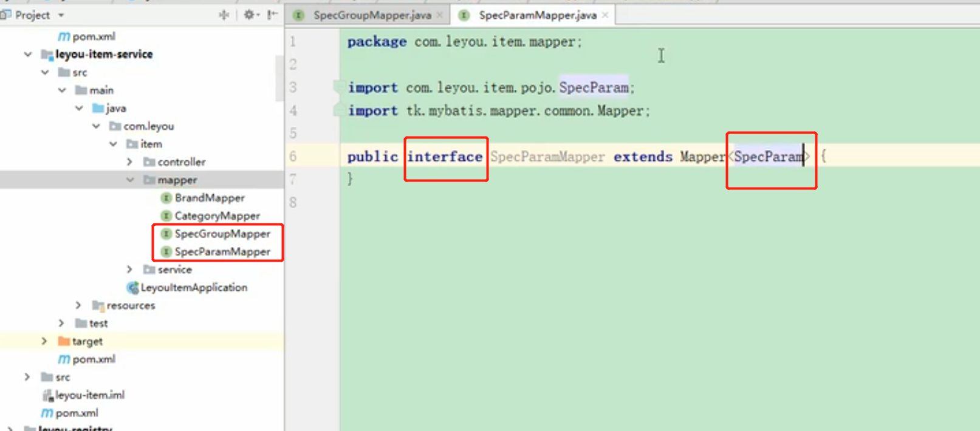Collapse the com.leyou package
This screenshot has height=431, width=980.
click(96, 126)
